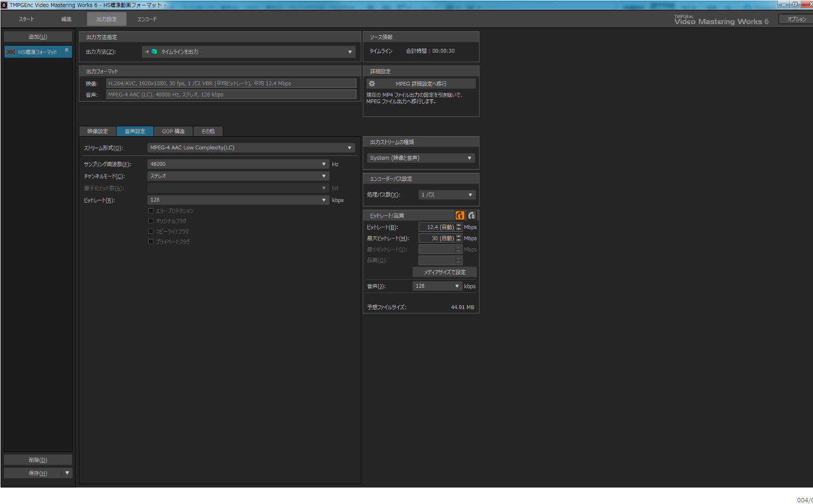Open ビットレート 128 kbps dropdown in audio settings
The height and width of the screenshot is (504, 813).
238,200
